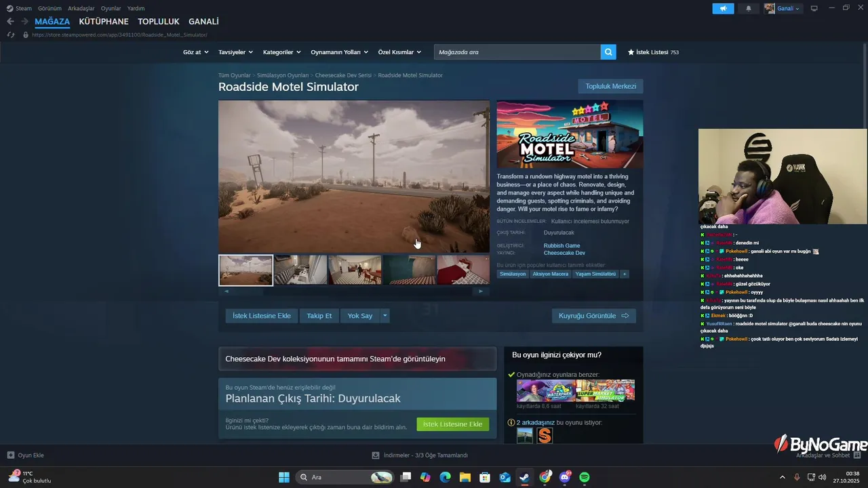Switch to GANALİ profile tab
This screenshot has height=488, width=868.
pyautogui.click(x=203, y=22)
